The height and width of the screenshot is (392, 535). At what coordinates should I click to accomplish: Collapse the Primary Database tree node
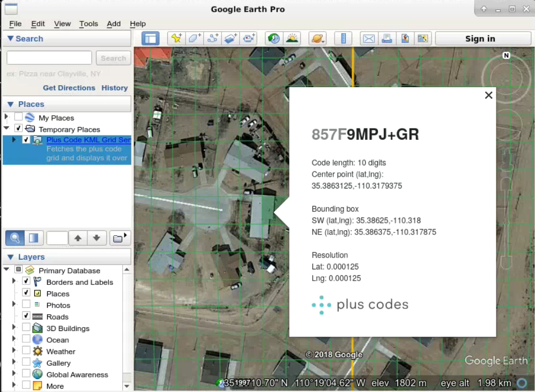[x=6, y=269]
